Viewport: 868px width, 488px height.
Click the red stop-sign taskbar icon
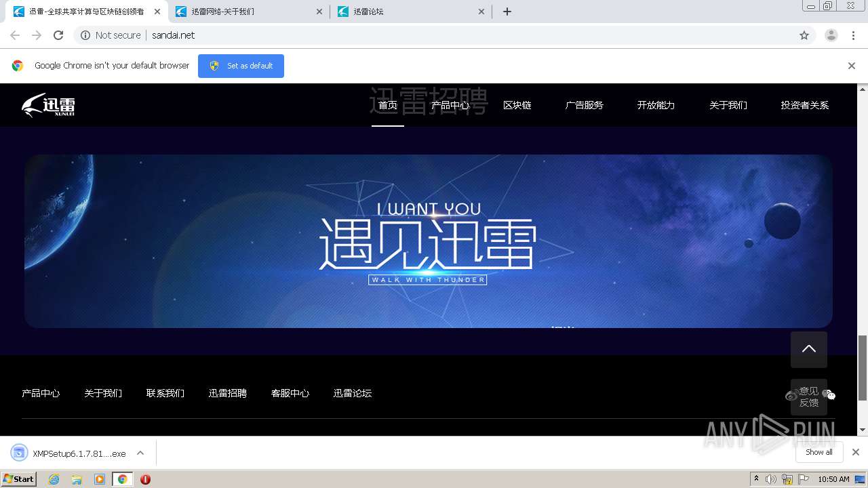coord(145,479)
